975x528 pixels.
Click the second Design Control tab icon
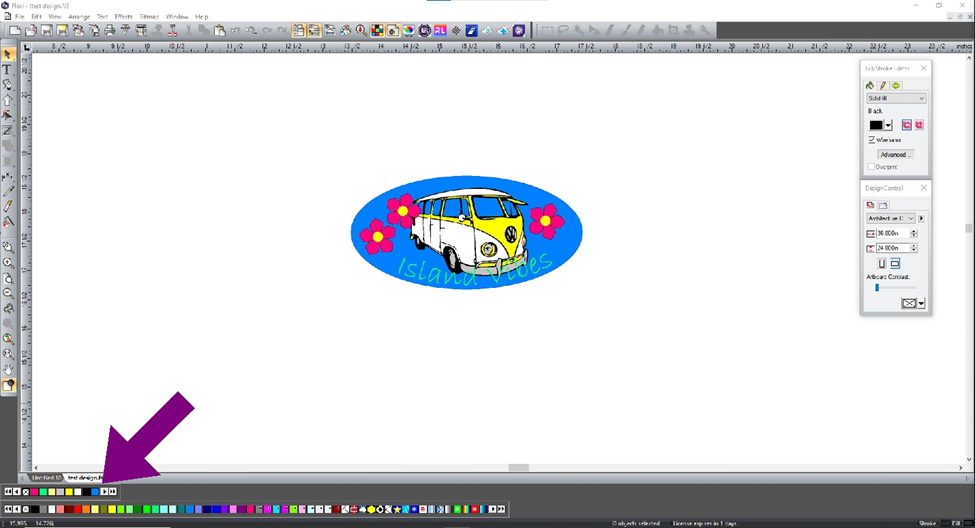pyautogui.click(x=883, y=205)
